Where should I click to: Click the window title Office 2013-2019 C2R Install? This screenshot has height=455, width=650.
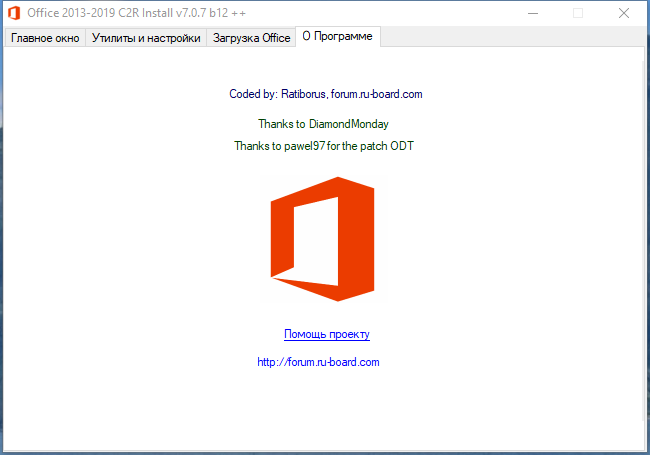(x=136, y=13)
